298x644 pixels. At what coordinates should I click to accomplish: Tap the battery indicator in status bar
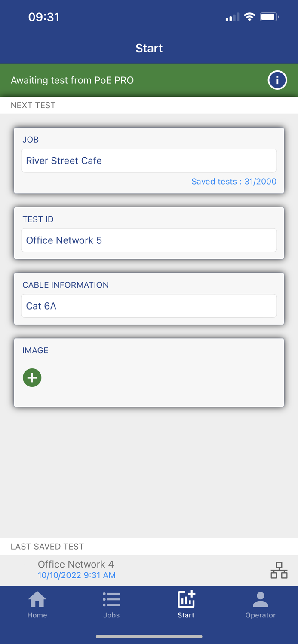pos(270,17)
